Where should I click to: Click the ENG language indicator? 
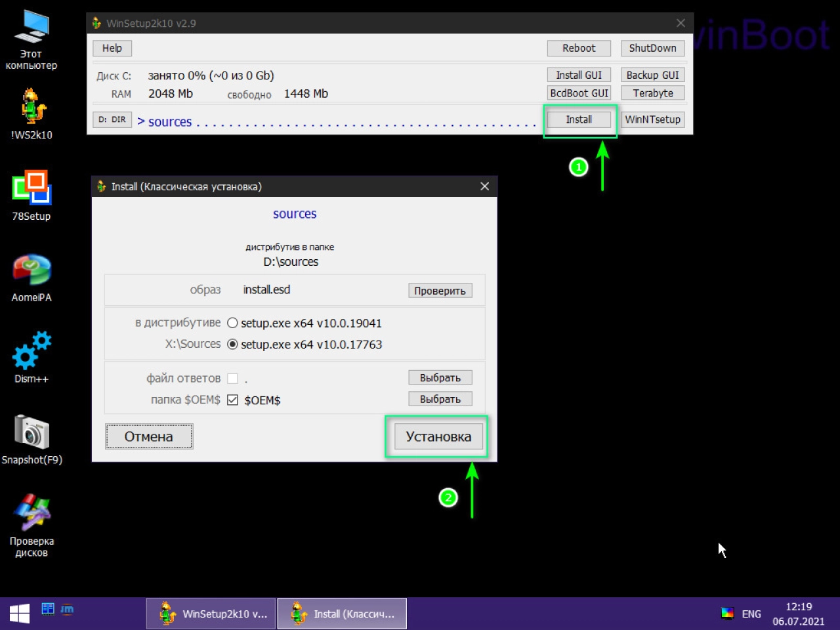[x=751, y=614]
